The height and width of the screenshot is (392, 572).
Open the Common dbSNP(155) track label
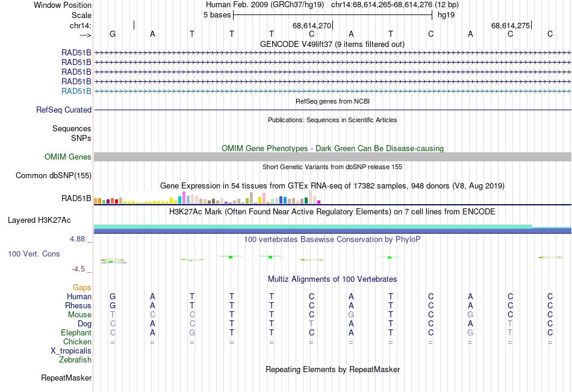[54, 176]
